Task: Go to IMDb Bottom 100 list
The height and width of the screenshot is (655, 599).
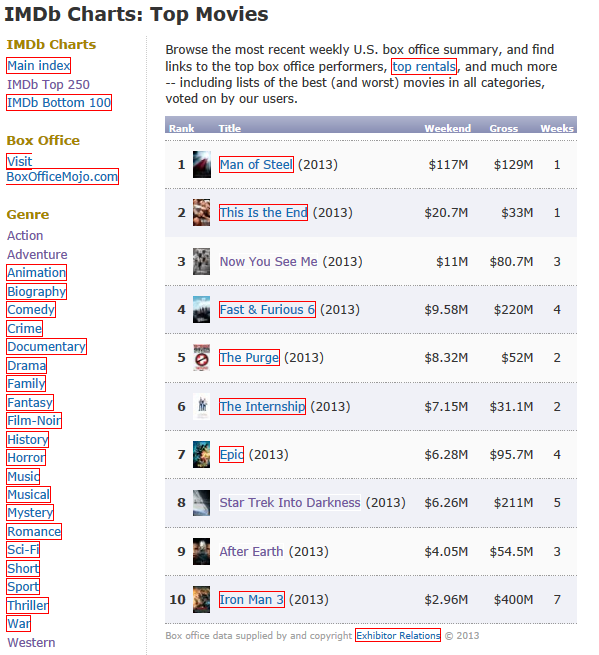Action: point(59,102)
